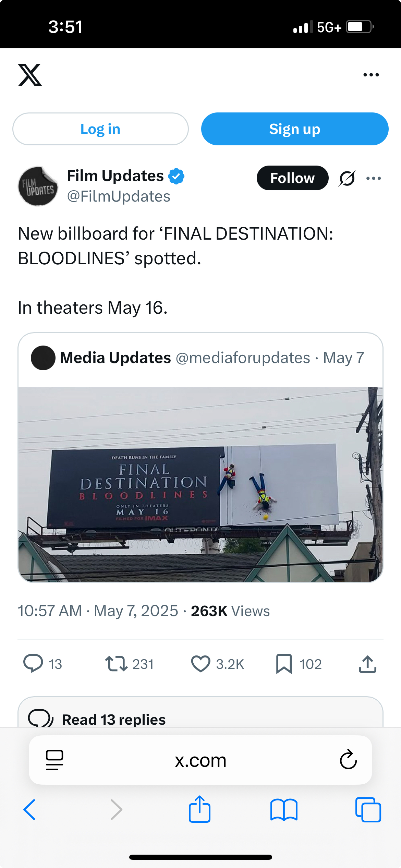
Task: Open Safari bookmarks book icon
Action: click(284, 810)
